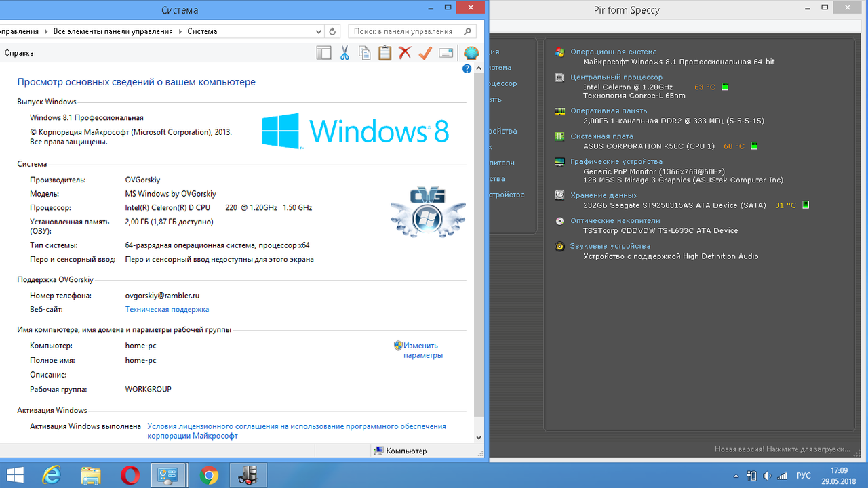
Task: Click the clipboard Paste icon
Action: coord(385,53)
